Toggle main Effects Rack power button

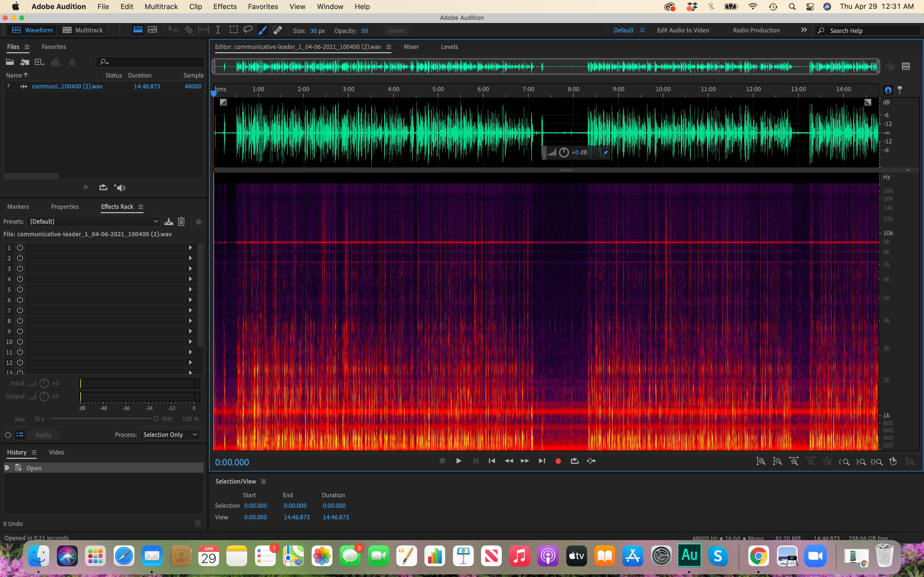click(x=8, y=435)
